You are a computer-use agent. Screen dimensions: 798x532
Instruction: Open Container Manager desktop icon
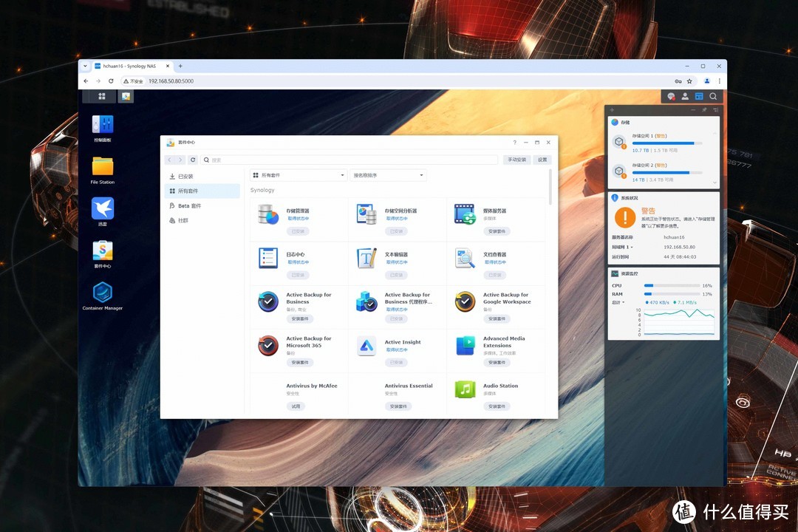click(x=102, y=293)
